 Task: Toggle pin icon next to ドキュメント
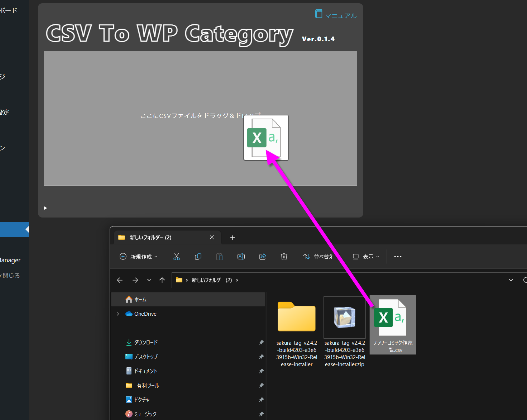point(261,371)
